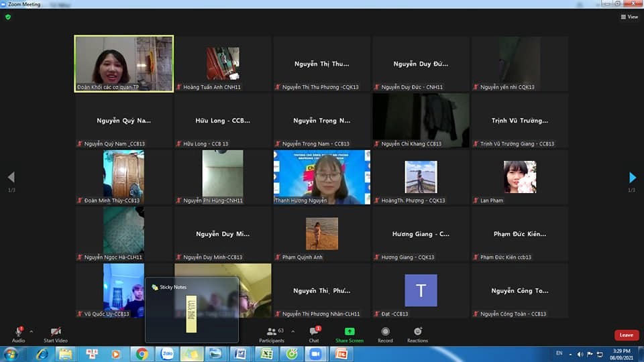Click Nguyễn Ngọc Hà-CLH11 tile
The width and height of the screenshot is (644, 362).
point(123,233)
